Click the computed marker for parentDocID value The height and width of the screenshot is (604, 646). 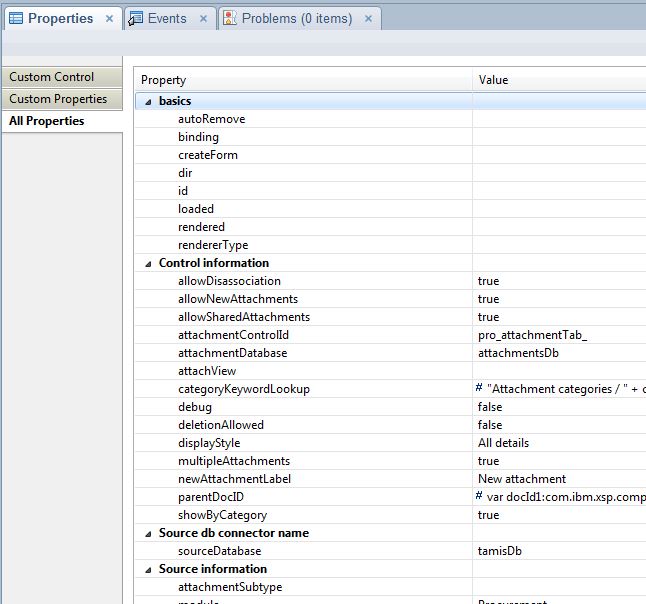[481, 497]
